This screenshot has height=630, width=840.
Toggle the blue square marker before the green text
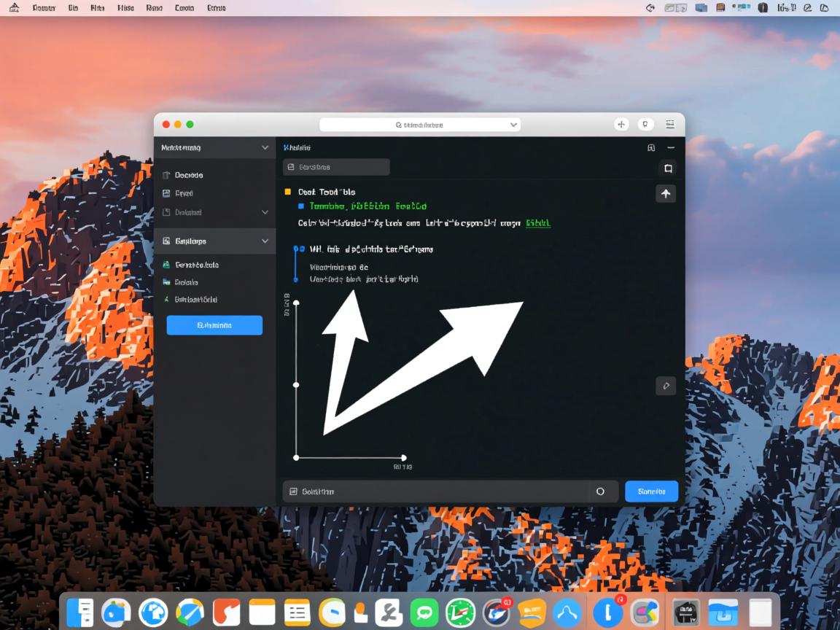pos(301,206)
